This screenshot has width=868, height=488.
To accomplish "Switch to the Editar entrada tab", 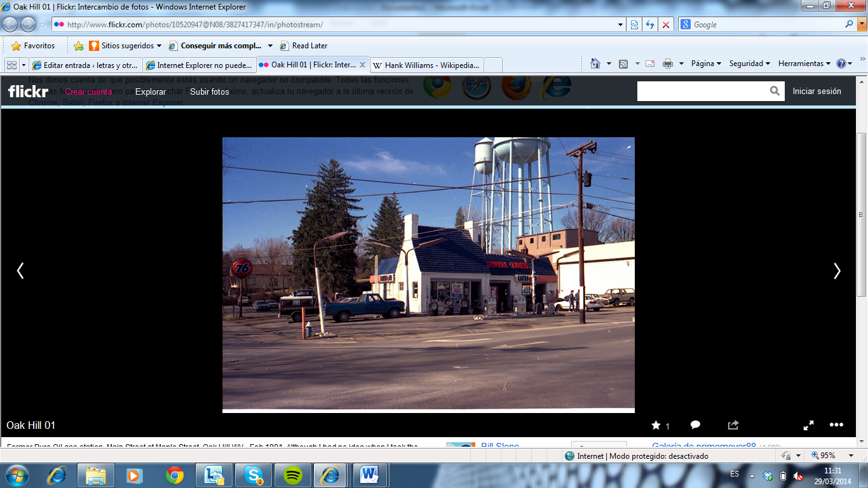I will tap(85, 65).
